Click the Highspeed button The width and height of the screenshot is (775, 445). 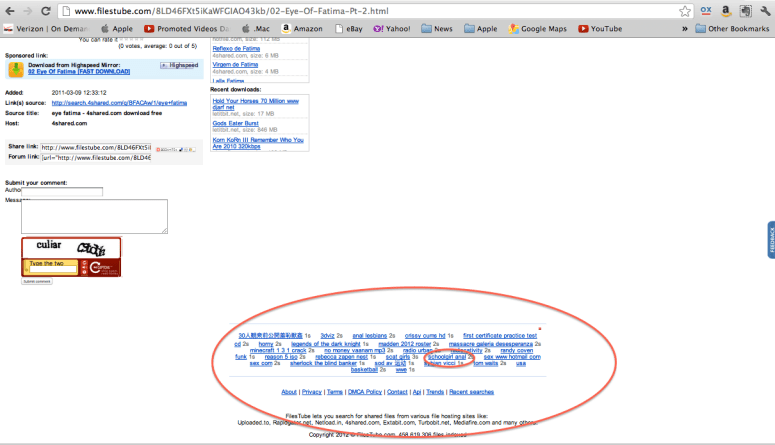tap(179, 65)
